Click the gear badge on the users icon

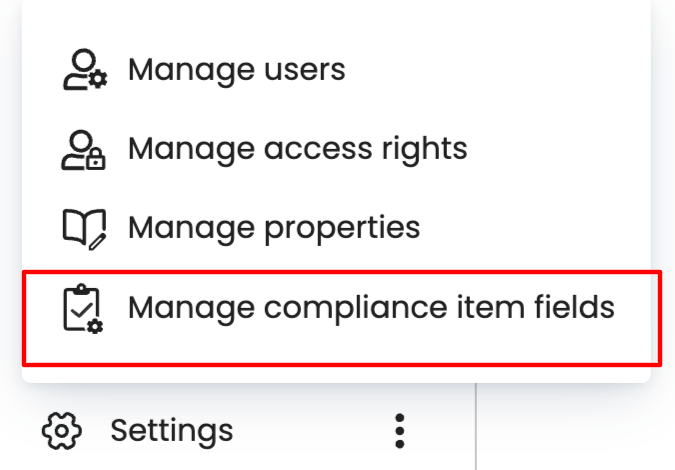click(x=97, y=81)
